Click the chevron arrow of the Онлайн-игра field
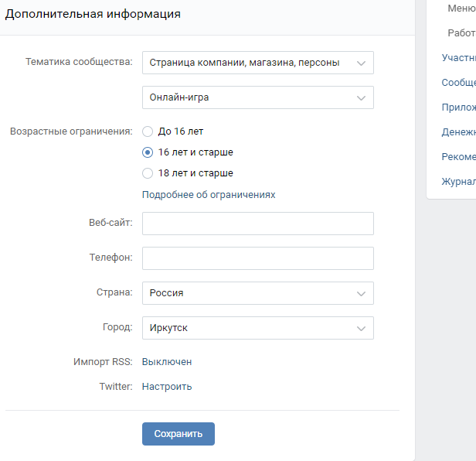This screenshot has height=461, width=476. [x=361, y=98]
